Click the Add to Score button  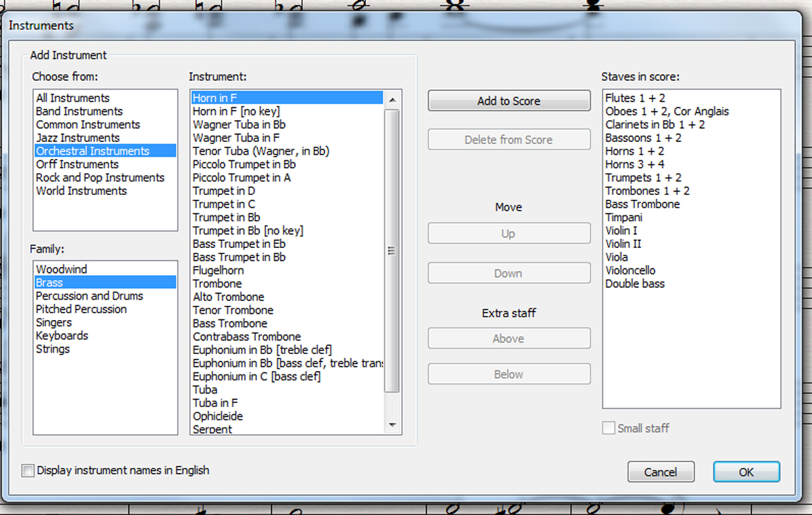click(x=509, y=101)
